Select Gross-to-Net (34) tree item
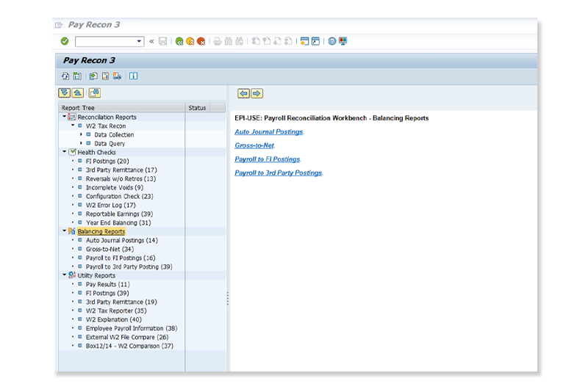The image size is (588, 392). (x=110, y=249)
